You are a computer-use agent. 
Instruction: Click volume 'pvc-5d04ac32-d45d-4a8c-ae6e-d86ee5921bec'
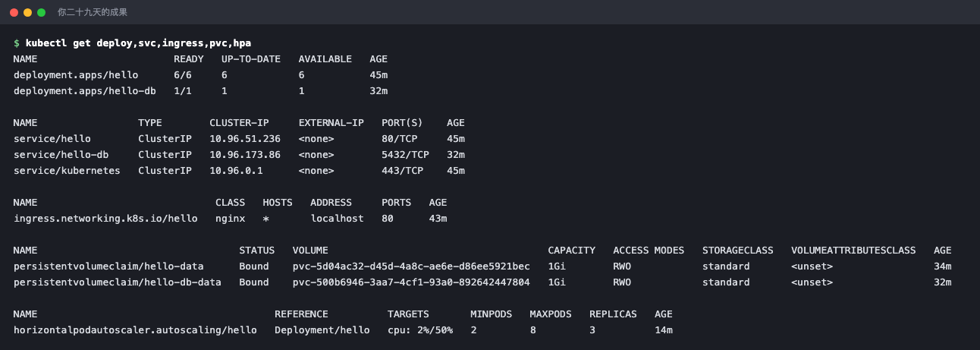[x=411, y=266]
